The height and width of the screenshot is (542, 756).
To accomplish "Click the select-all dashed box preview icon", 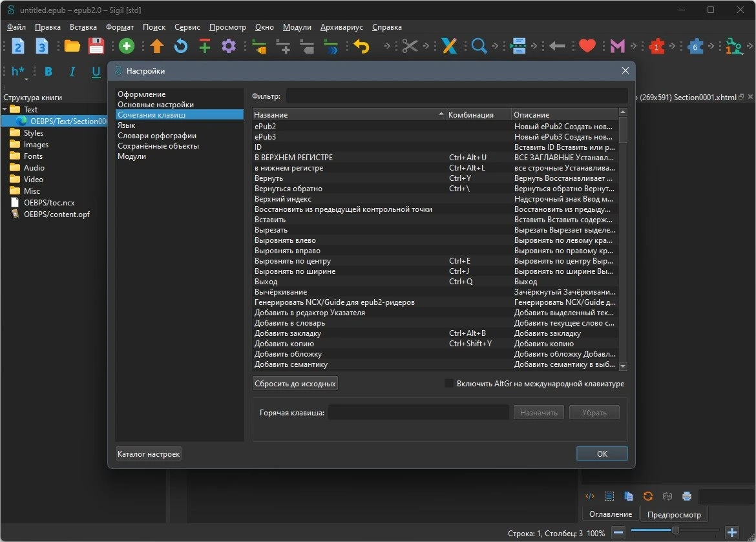I will click(609, 496).
